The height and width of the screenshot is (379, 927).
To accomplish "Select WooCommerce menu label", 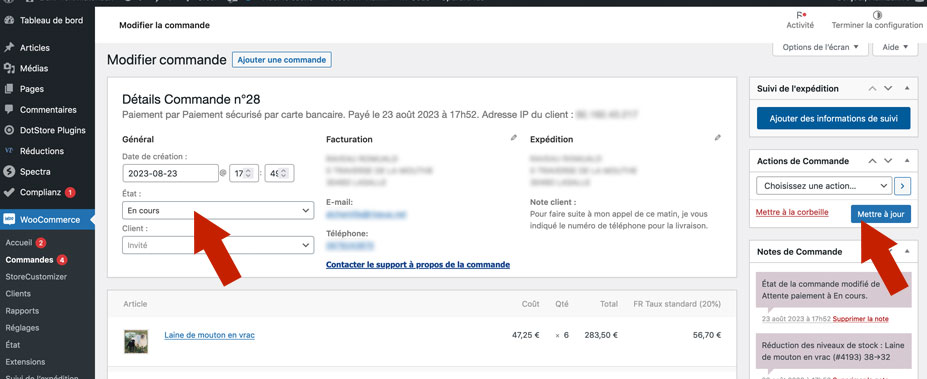I will pos(50,220).
